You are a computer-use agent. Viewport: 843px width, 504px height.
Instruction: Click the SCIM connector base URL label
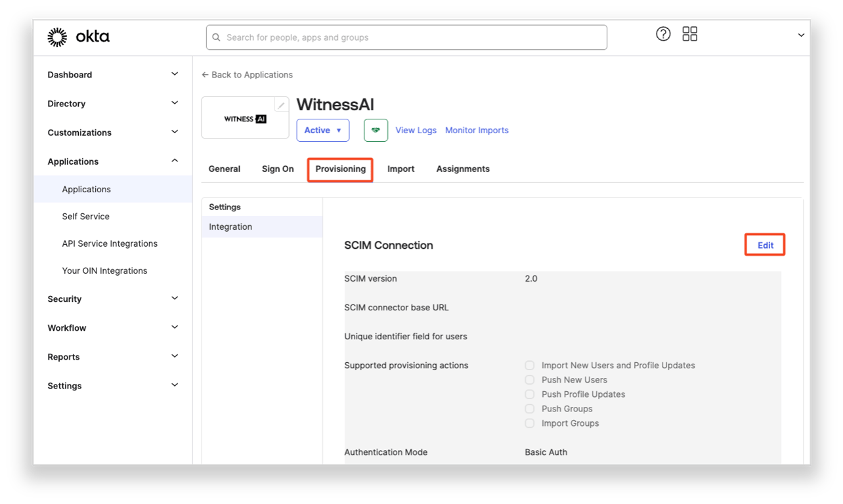click(397, 308)
